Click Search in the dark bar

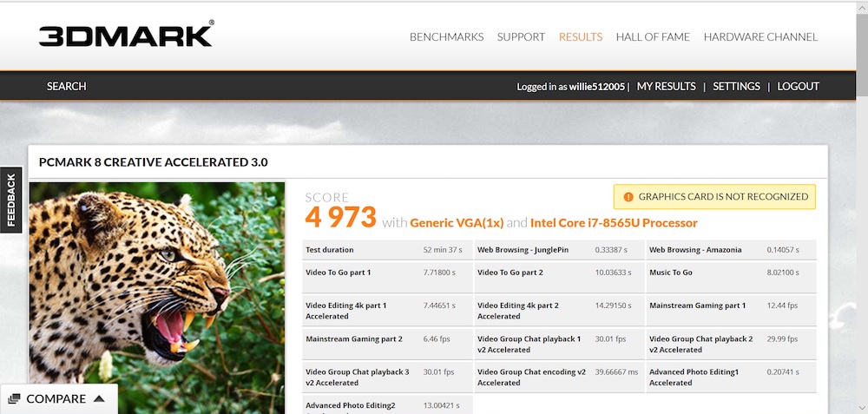(67, 86)
